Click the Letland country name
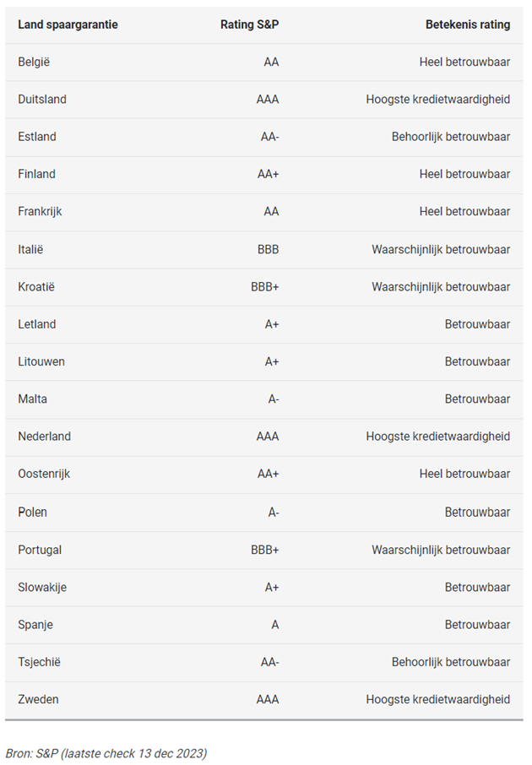 pyautogui.click(x=37, y=324)
